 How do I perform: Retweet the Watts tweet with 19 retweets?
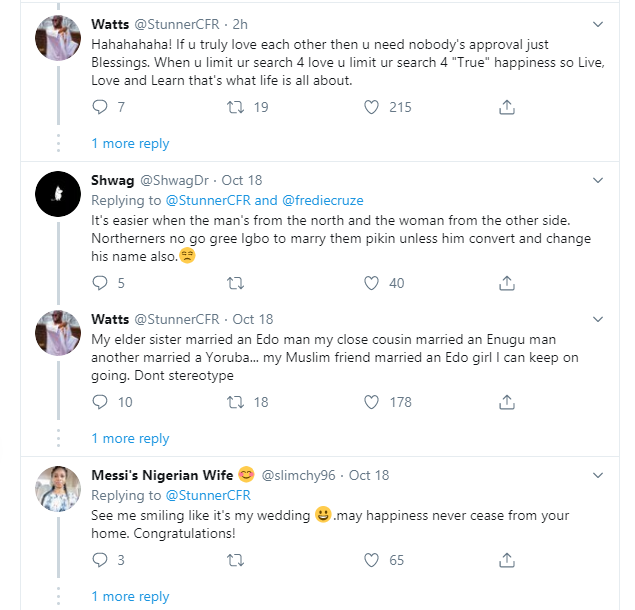[x=237, y=107]
